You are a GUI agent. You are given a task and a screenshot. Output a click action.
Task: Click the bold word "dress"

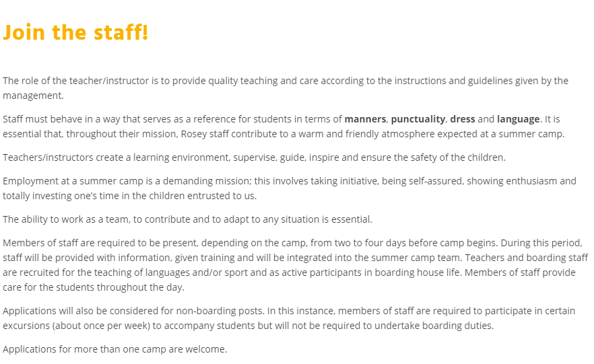tap(463, 119)
